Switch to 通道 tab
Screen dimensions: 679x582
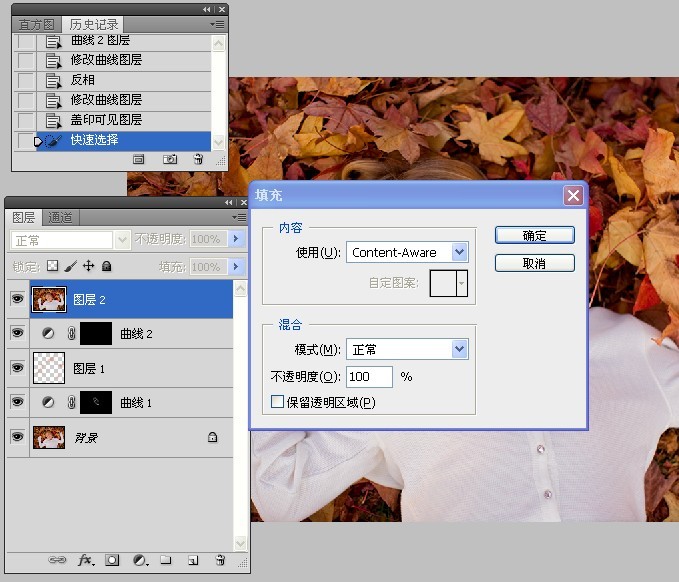(x=60, y=217)
